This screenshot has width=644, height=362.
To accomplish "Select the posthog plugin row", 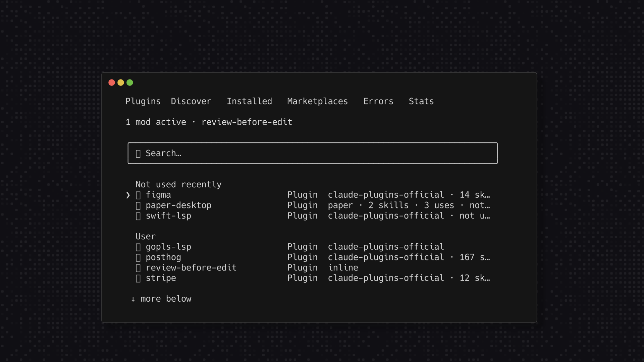I will [308, 257].
